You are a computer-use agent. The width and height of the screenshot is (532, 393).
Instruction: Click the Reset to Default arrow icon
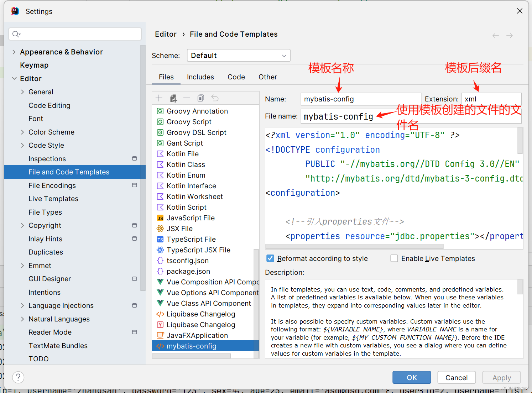[x=215, y=98]
